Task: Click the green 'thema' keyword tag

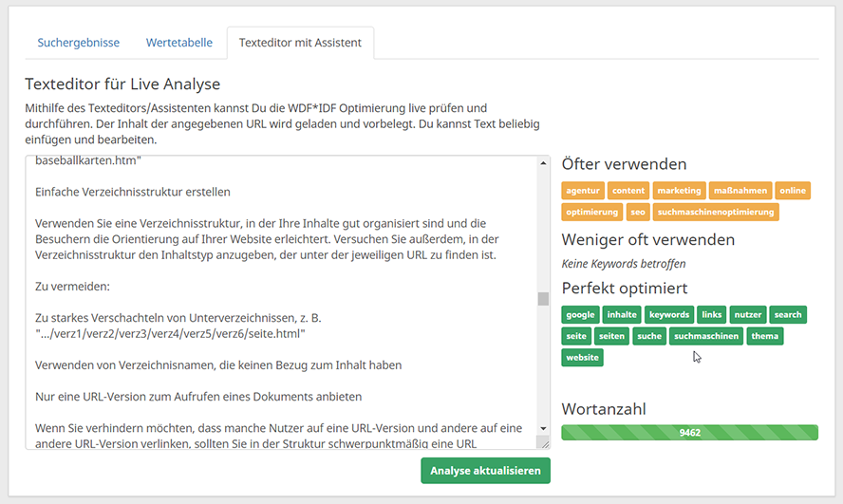Action: pyautogui.click(x=764, y=336)
